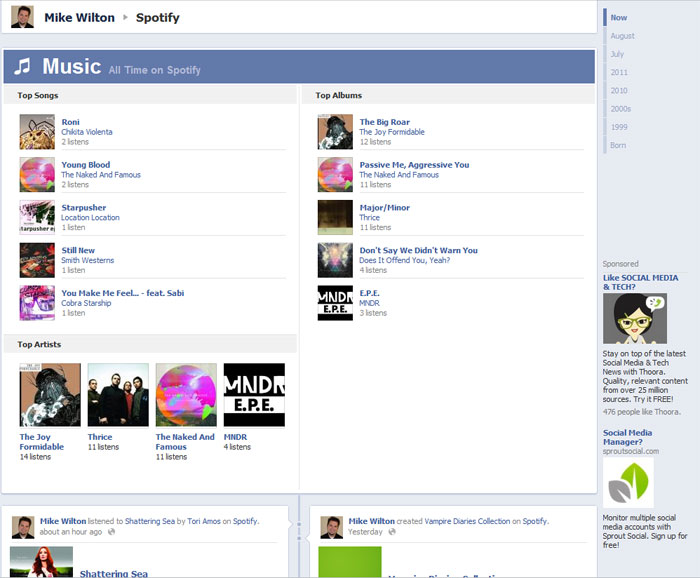Click the Spotify breadcrumb title
This screenshot has width=700, height=578.
coord(158,17)
